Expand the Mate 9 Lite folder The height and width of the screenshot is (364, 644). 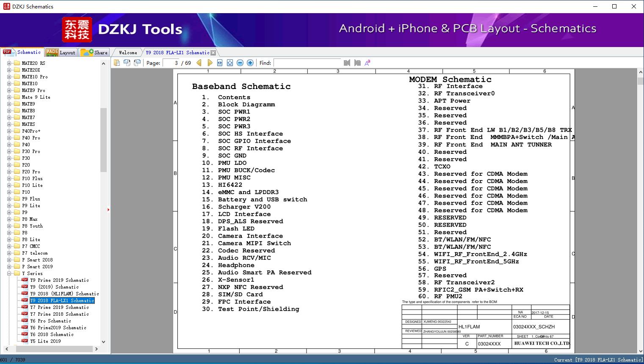coord(9,97)
